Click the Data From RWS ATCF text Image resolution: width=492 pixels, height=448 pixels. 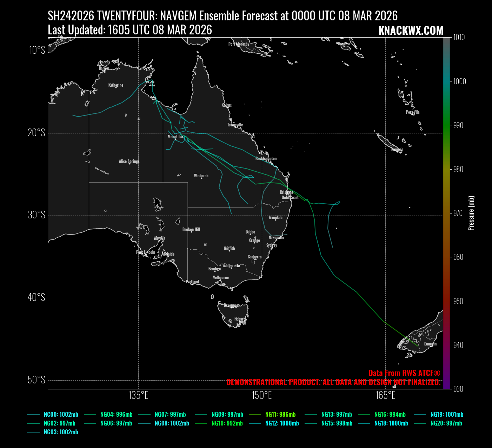click(x=404, y=373)
